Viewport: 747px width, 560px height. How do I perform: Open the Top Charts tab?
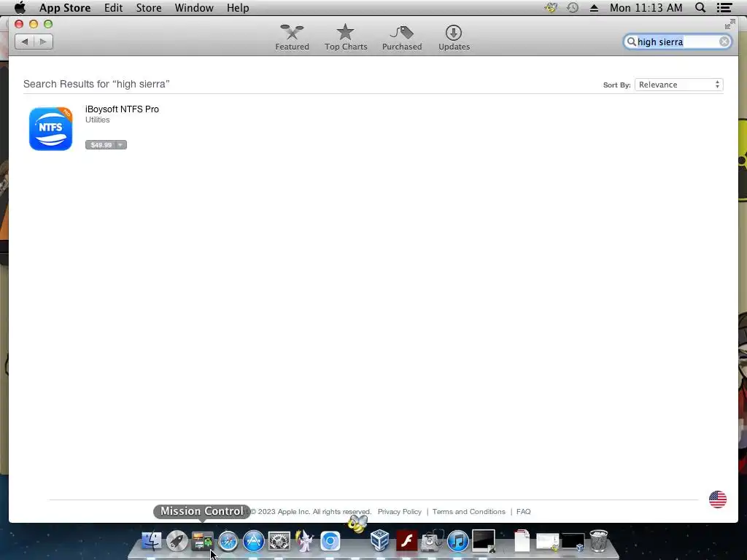click(346, 38)
